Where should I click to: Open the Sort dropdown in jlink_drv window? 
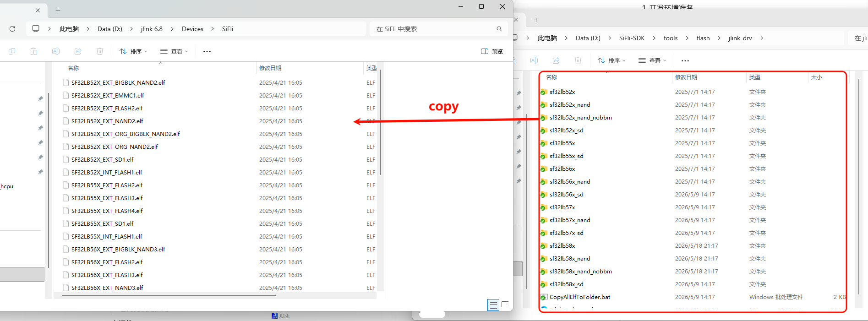611,60
